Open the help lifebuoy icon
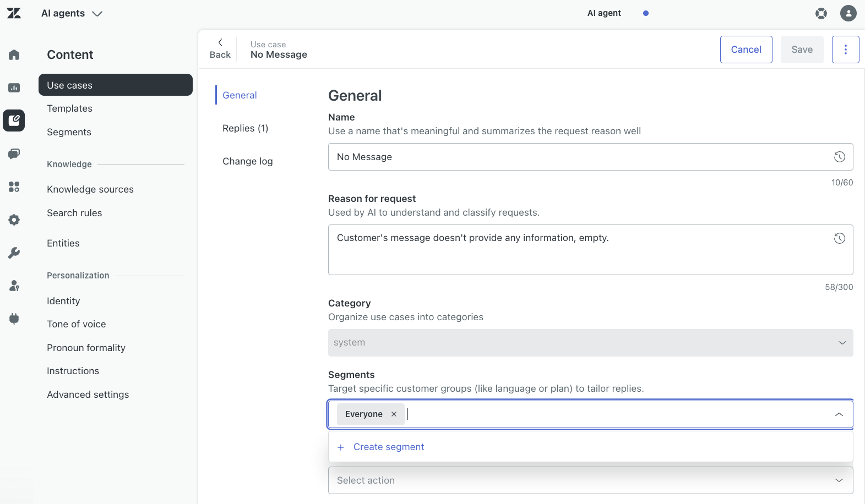Image resolution: width=865 pixels, height=504 pixels. click(821, 13)
